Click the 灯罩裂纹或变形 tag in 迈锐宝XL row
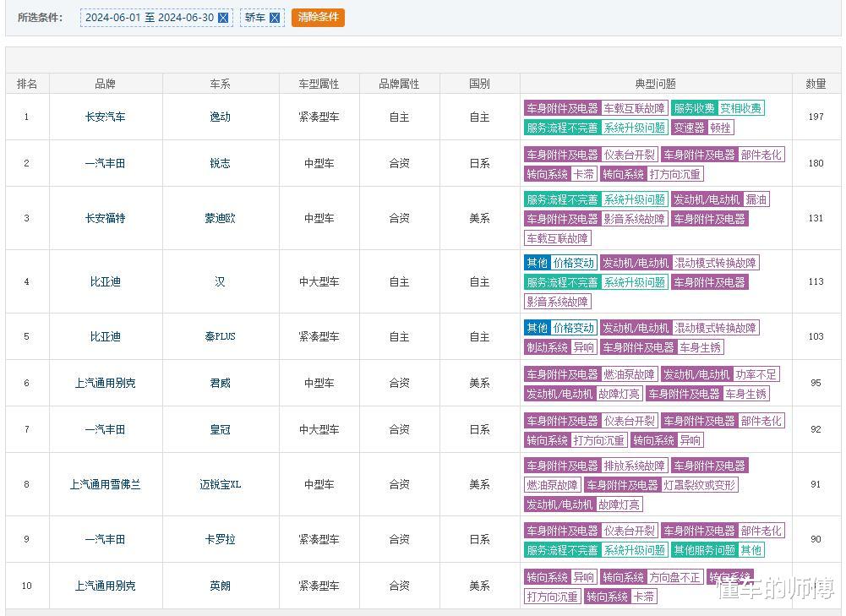The height and width of the screenshot is (616, 846). [700, 485]
